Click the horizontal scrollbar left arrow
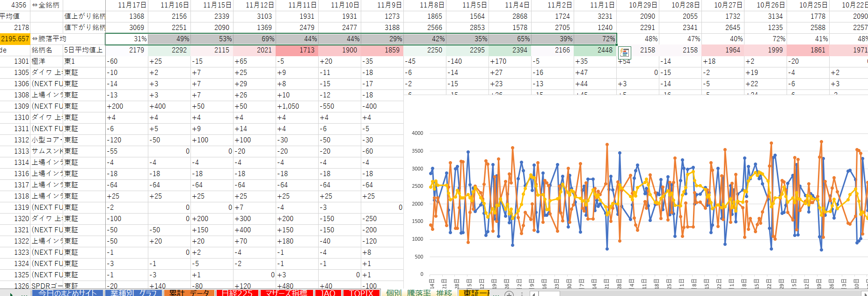868x296 pixels. pyautogui.click(x=533, y=294)
